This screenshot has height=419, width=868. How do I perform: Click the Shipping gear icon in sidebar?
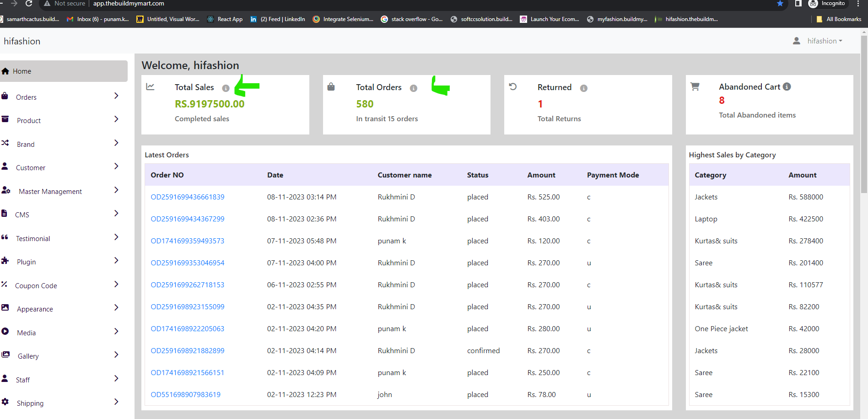coord(5,402)
